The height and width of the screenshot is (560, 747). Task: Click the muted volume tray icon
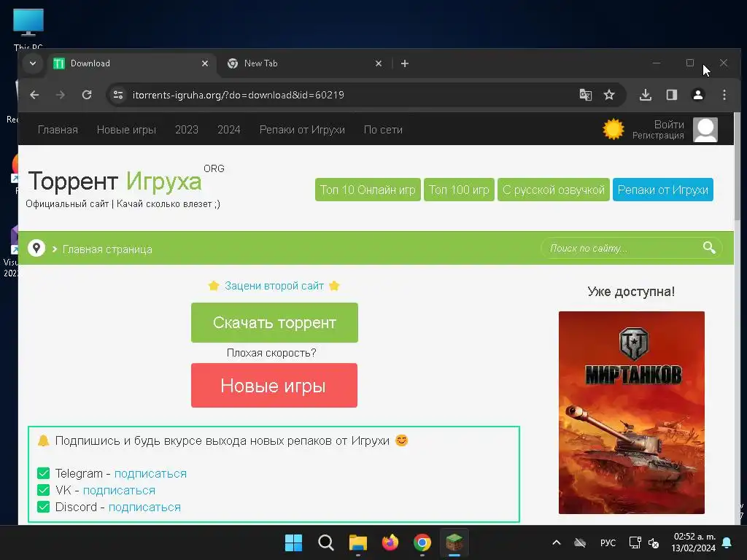pos(654,542)
